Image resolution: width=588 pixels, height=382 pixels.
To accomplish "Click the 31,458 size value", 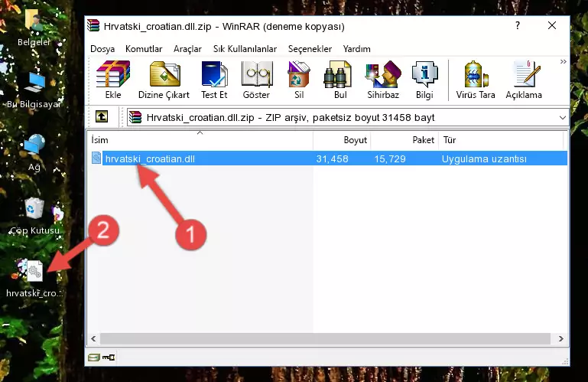I will (333, 159).
